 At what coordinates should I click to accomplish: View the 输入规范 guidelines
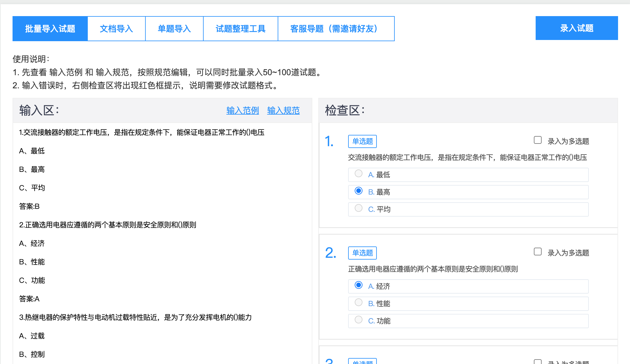pos(283,110)
